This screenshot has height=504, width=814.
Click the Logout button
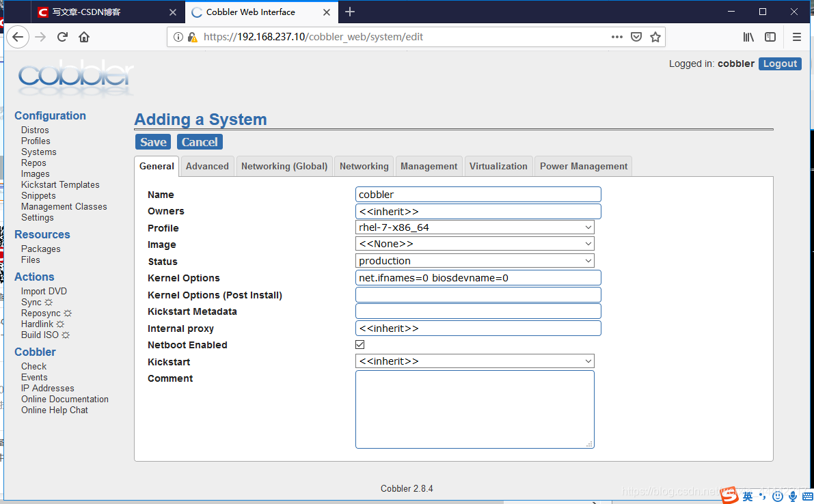(x=780, y=64)
